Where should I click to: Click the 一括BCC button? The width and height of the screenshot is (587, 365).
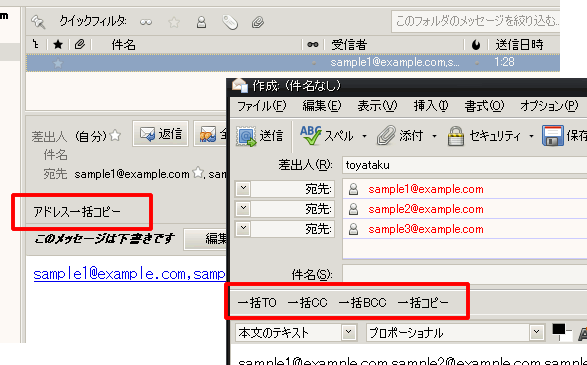click(362, 302)
